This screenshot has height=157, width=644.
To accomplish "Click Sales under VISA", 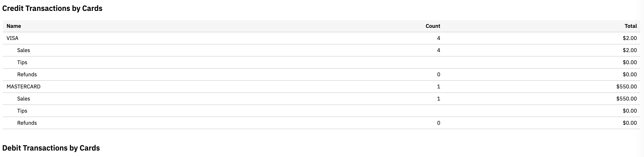I will [23, 50].
